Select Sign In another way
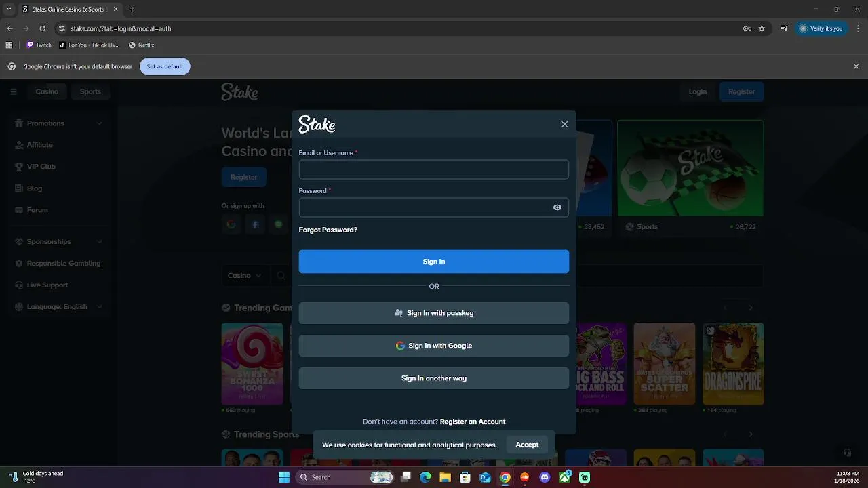The image size is (868, 488). (434, 378)
